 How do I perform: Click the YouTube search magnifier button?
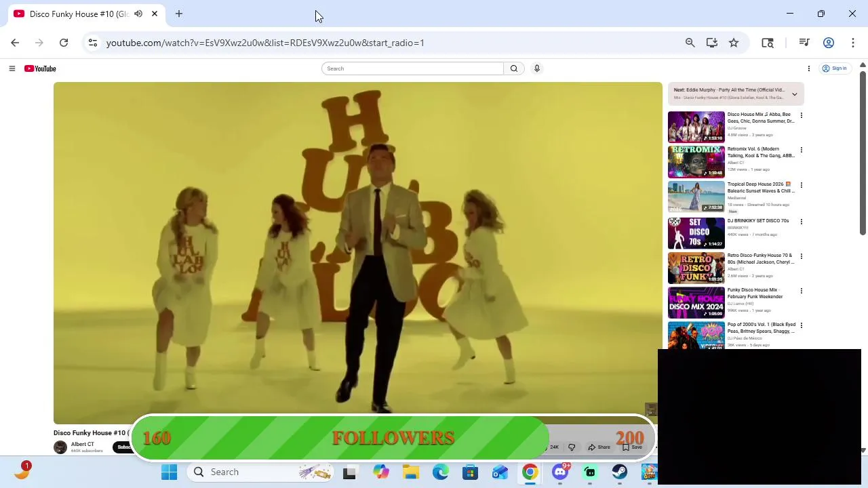tap(514, 68)
